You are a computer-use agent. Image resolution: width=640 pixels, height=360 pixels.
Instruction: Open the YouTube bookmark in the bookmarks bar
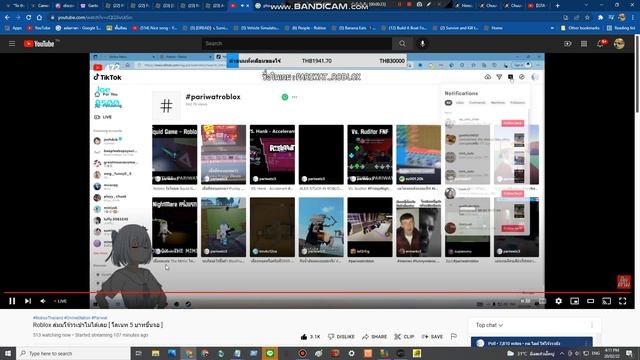tap(38, 28)
